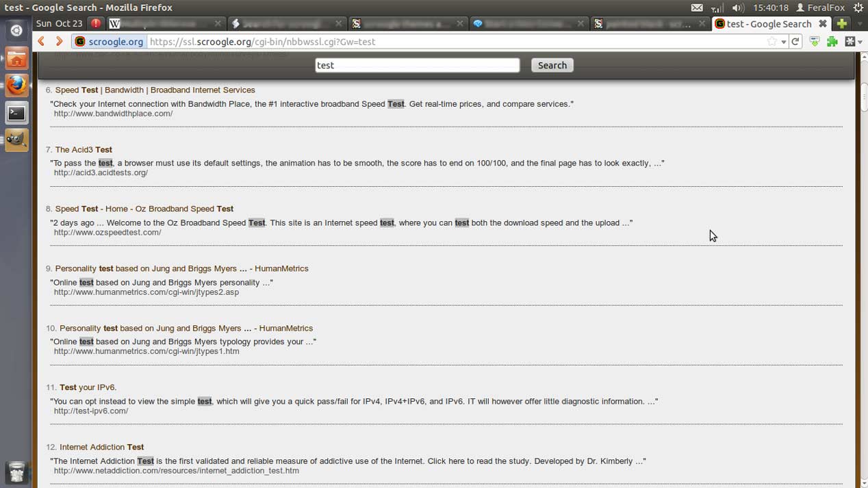
Task: Click the acid3.acidtests.org URL text
Action: click(101, 172)
